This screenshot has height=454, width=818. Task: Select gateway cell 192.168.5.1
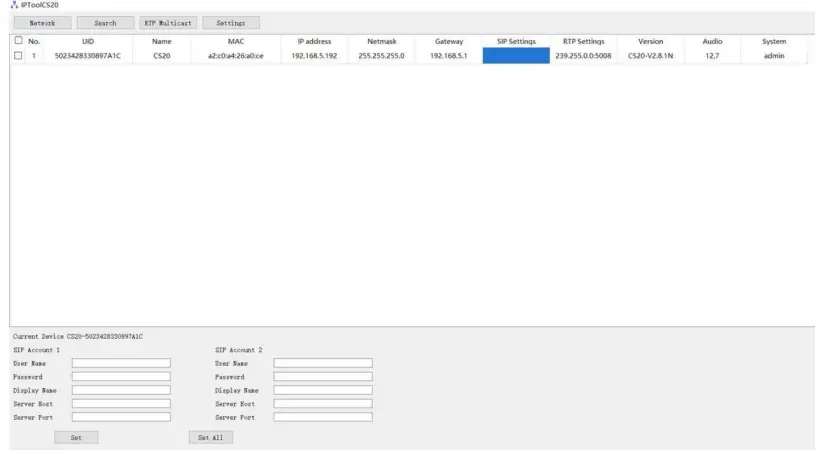[x=449, y=56]
